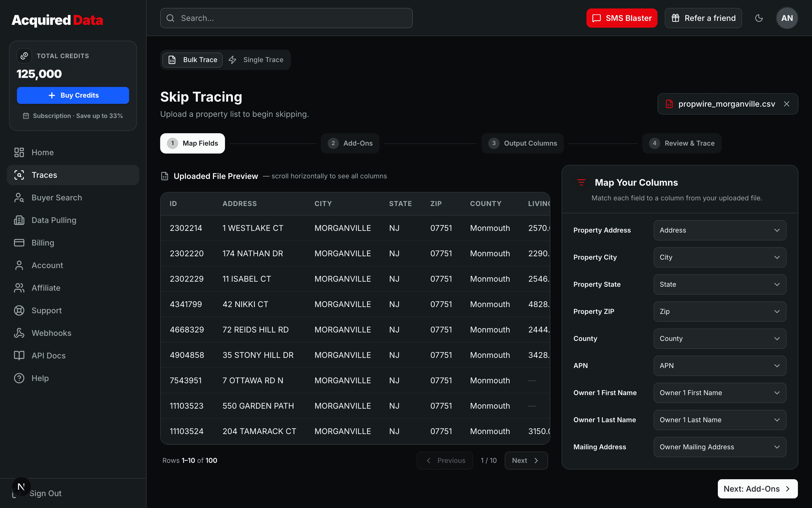Screen dimensions: 812x508
Task: Click the COUNTY column header
Action: (x=486, y=203)
